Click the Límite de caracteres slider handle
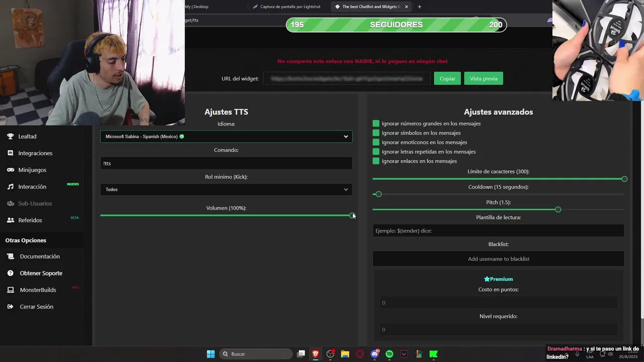Image resolution: width=644 pixels, height=362 pixels. tap(624, 179)
